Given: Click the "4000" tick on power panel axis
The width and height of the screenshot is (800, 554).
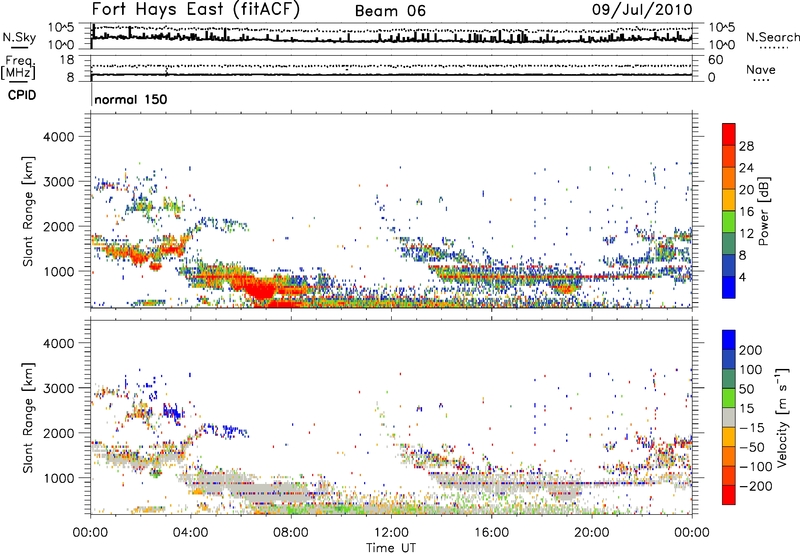Looking at the screenshot, I should [59, 137].
